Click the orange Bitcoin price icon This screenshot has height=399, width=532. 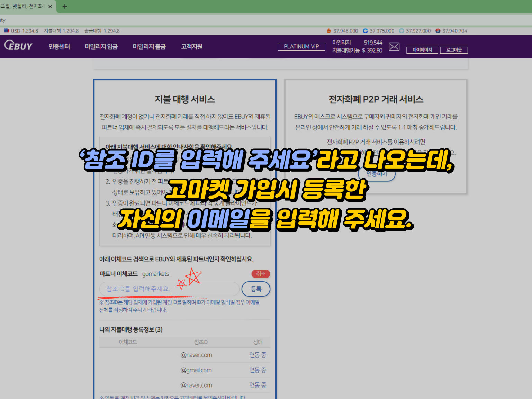pos(329,31)
